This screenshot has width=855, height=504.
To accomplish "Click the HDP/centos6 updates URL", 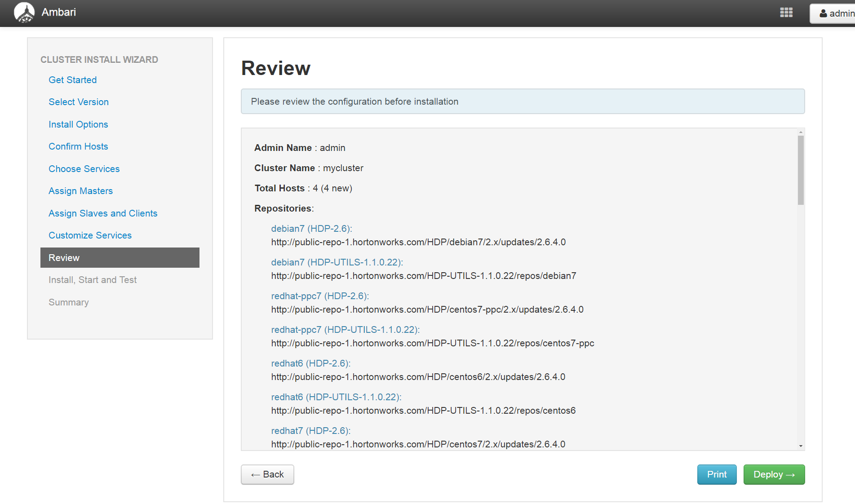I will (x=418, y=377).
